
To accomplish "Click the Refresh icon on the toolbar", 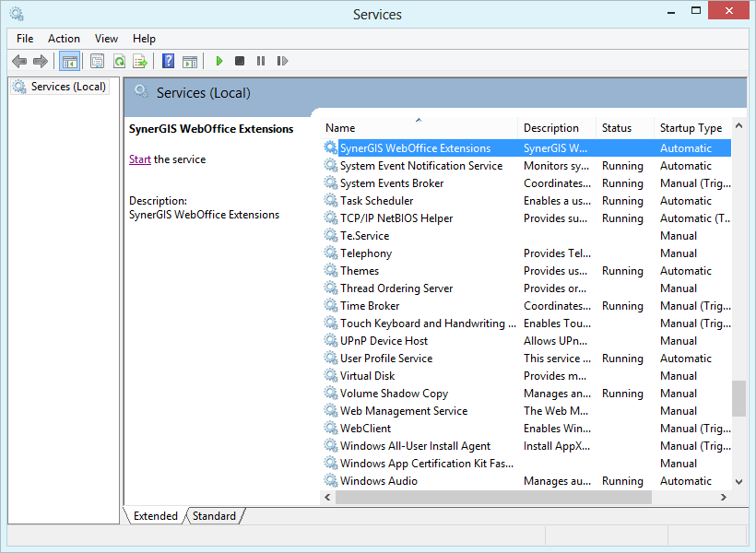I will pyautogui.click(x=119, y=61).
